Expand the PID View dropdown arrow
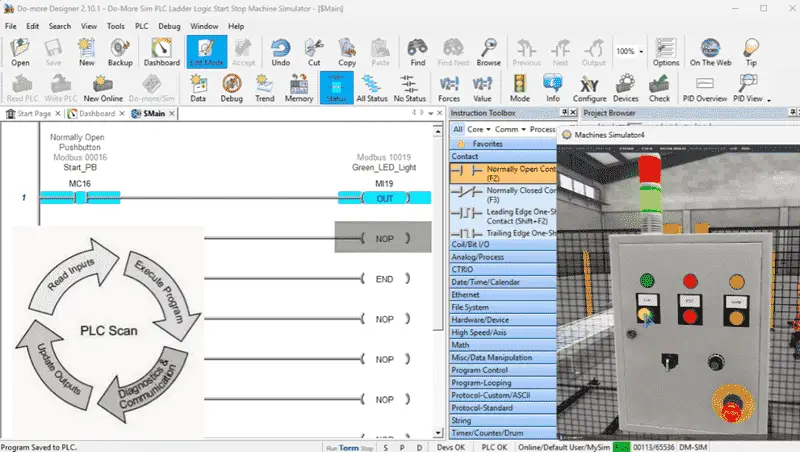Screen dimensions: 800x452 coord(769,100)
